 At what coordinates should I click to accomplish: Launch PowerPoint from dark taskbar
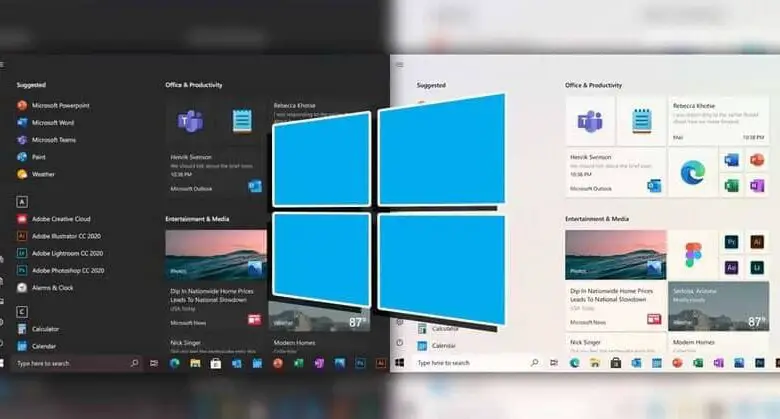click(x=278, y=363)
